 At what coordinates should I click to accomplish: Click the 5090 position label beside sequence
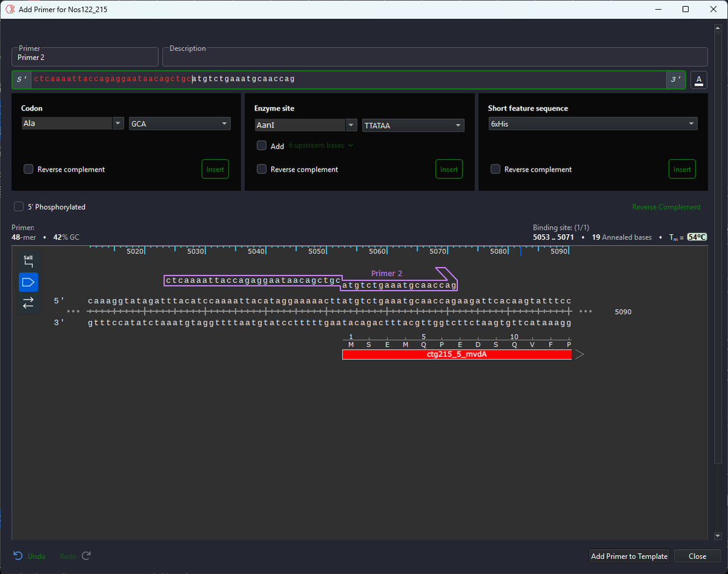[x=623, y=312]
